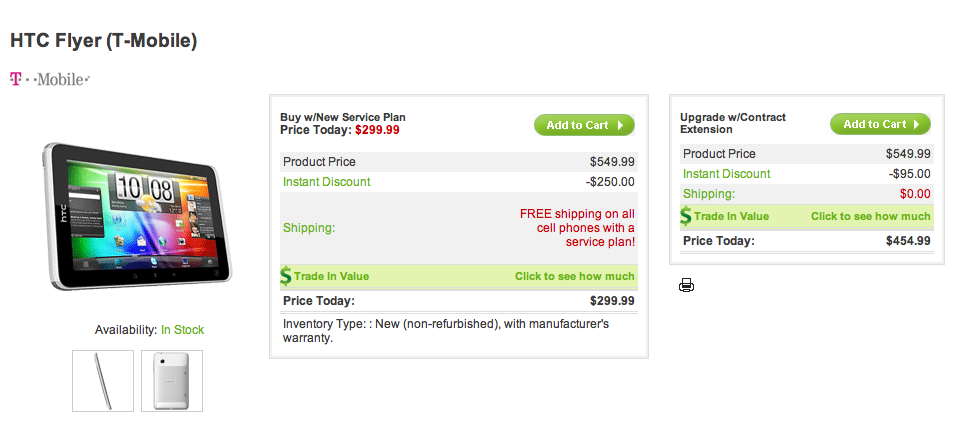Click Shipping label in Upgrade box
The width and height of the screenshot is (958, 434).
[708, 194]
